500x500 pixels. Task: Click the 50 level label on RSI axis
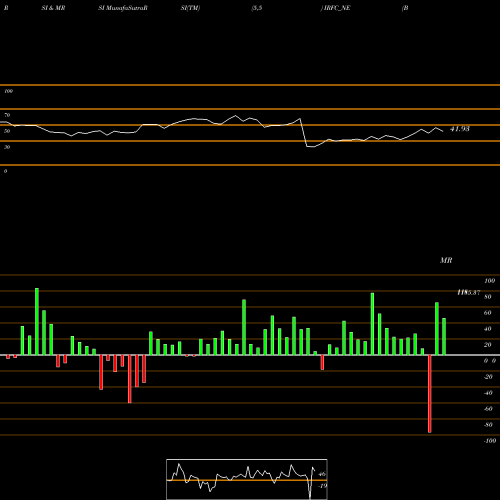point(7,131)
